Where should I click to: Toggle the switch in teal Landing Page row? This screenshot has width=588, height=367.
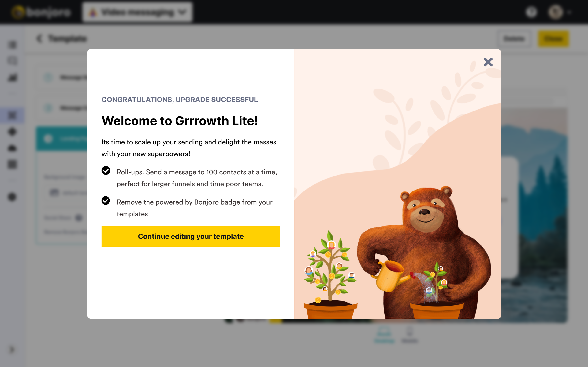tap(48, 139)
